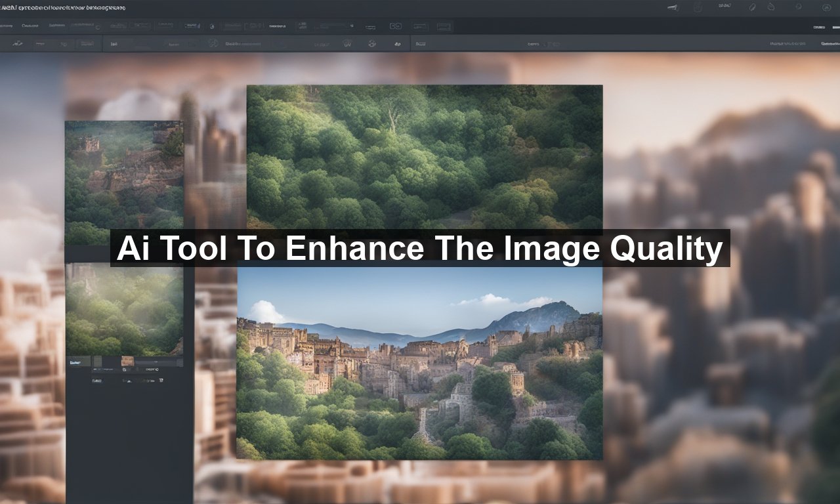
Task: Select the ruins thumbnail in the left panel
Action: point(124,183)
